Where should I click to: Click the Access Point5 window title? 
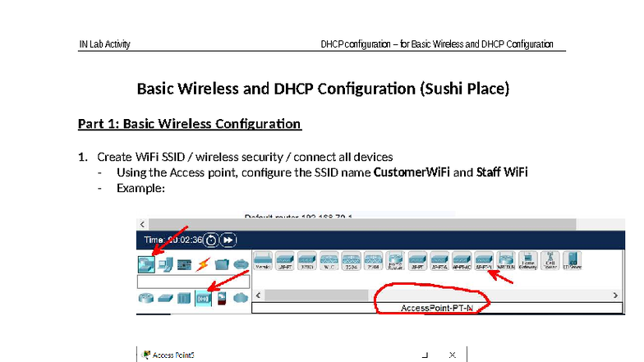pyautogui.click(x=173, y=355)
